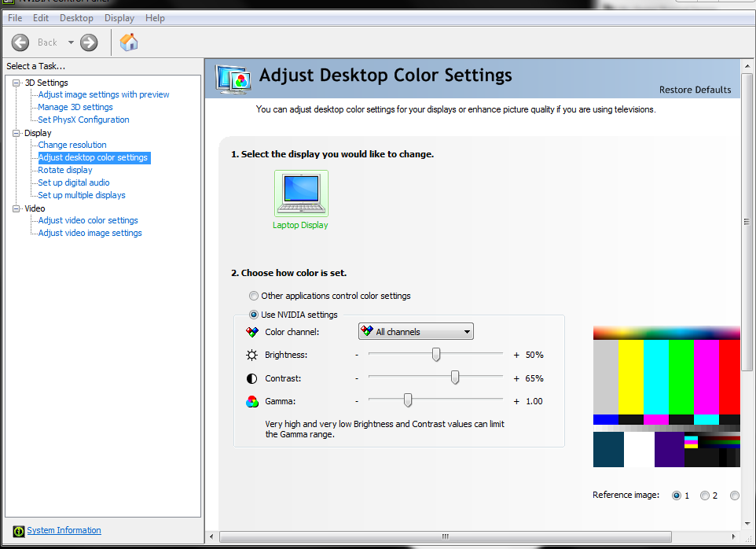The height and width of the screenshot is (549, 756).
Task: Click the Color channel gems icon
Action: pos(252,332)
